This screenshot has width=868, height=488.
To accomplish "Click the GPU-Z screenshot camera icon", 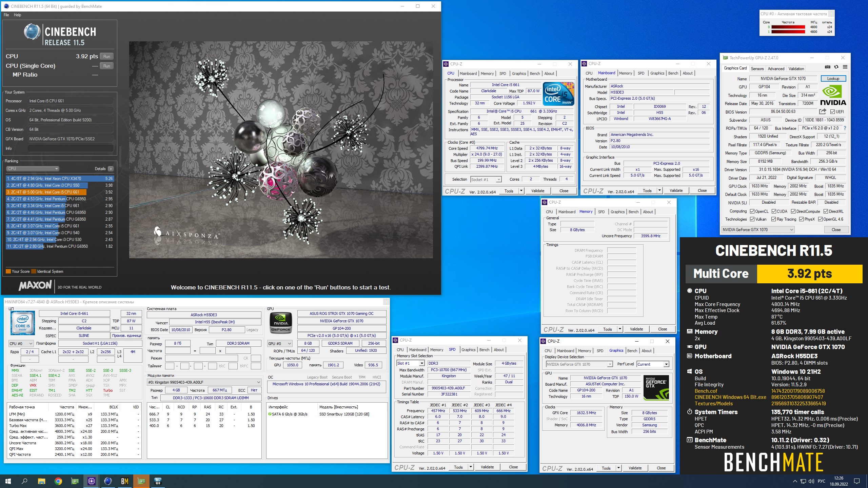I will click(828, 67).
